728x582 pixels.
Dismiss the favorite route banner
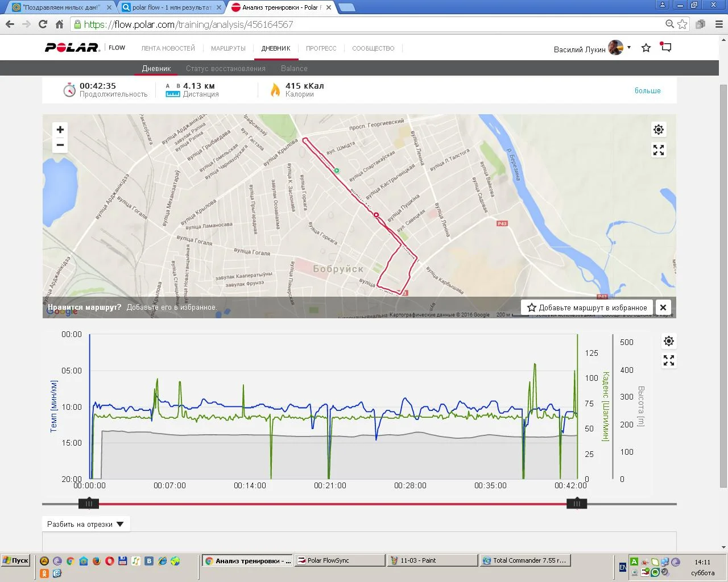(663, 307)
